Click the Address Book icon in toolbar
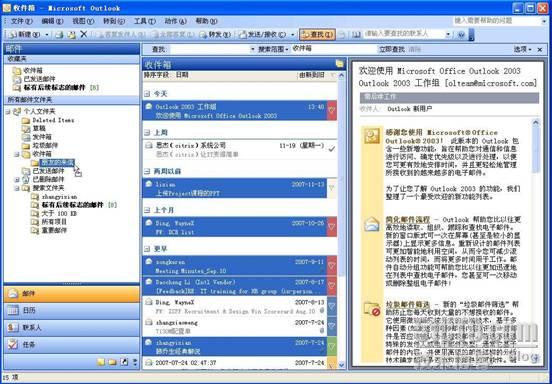Image resolution: width=552 pixels, height=384 pixels. pos(356,34)
